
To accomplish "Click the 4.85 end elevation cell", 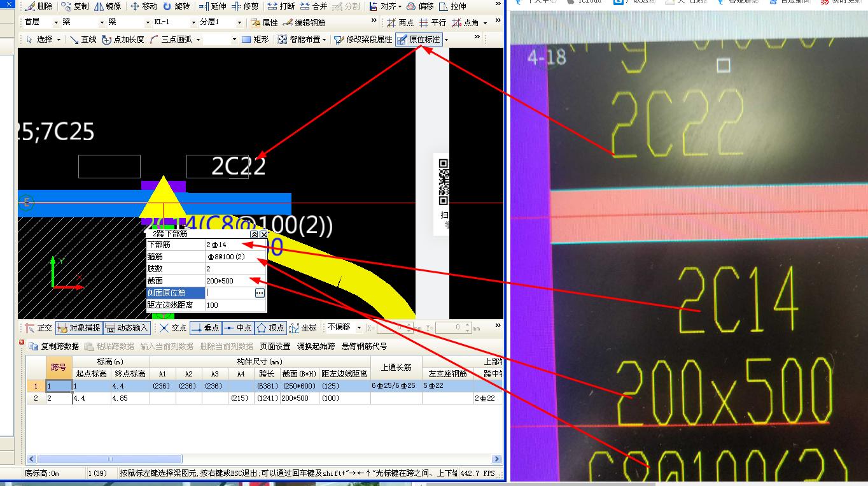I will pos(130,398).
